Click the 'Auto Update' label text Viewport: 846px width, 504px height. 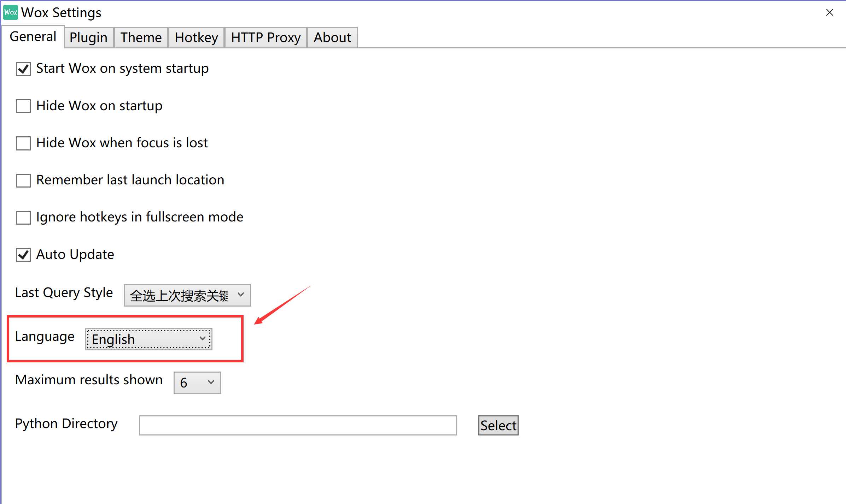click(x=75, y=255)
